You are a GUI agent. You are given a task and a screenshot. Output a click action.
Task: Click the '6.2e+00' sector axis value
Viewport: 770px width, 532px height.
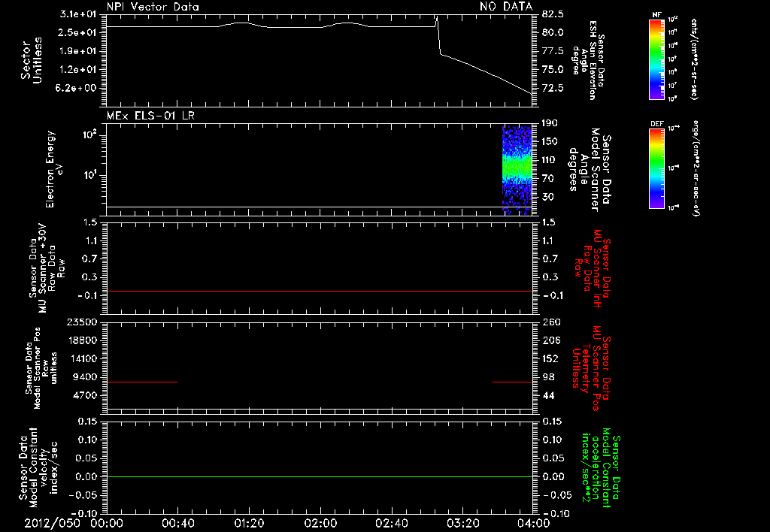tap(77, 88)
